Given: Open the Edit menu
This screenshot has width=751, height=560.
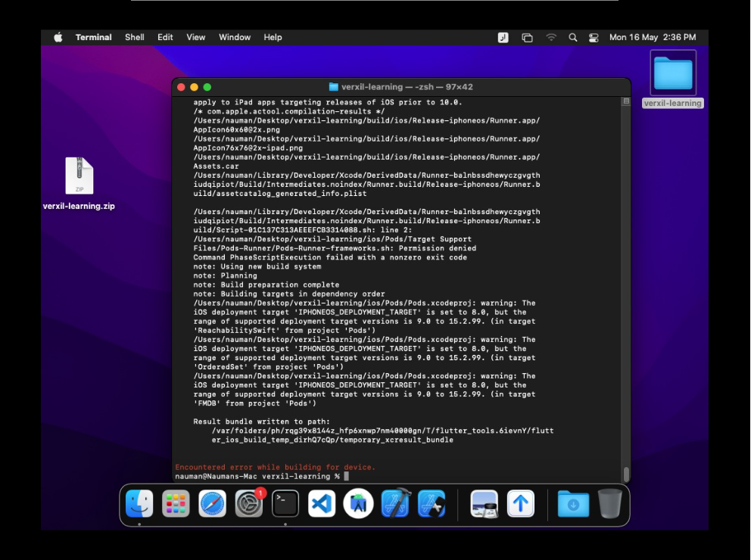Looking at the screenshot, I should coord(165,37).
